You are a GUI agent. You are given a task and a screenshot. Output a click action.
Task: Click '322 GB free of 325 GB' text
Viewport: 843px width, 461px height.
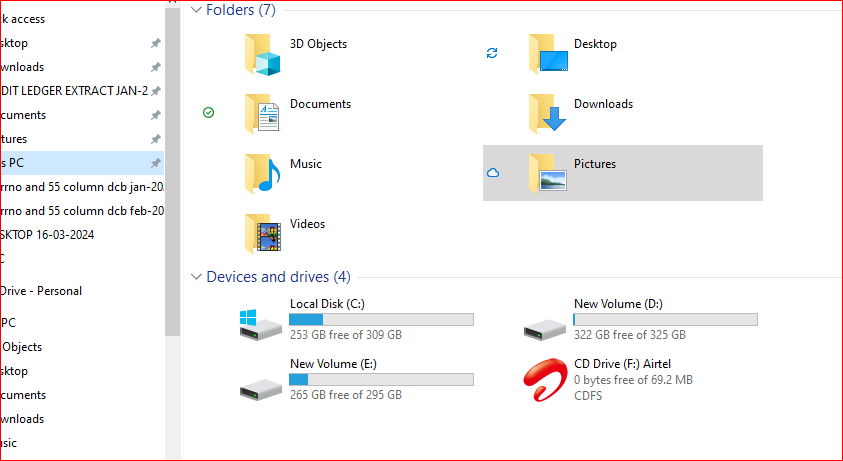(630, 335)
